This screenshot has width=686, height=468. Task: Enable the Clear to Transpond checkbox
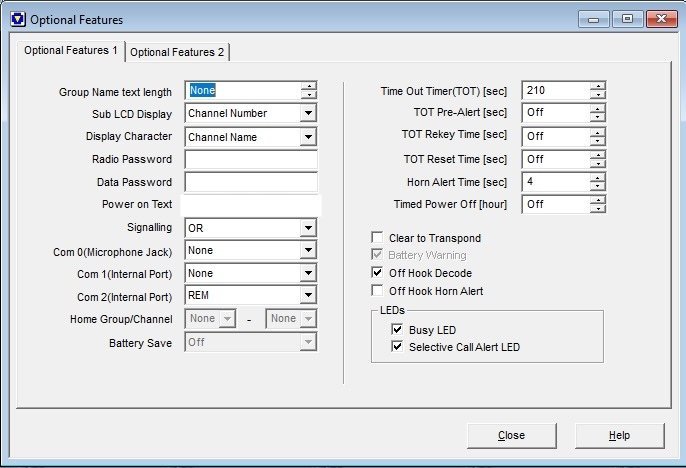pos(377,238)
